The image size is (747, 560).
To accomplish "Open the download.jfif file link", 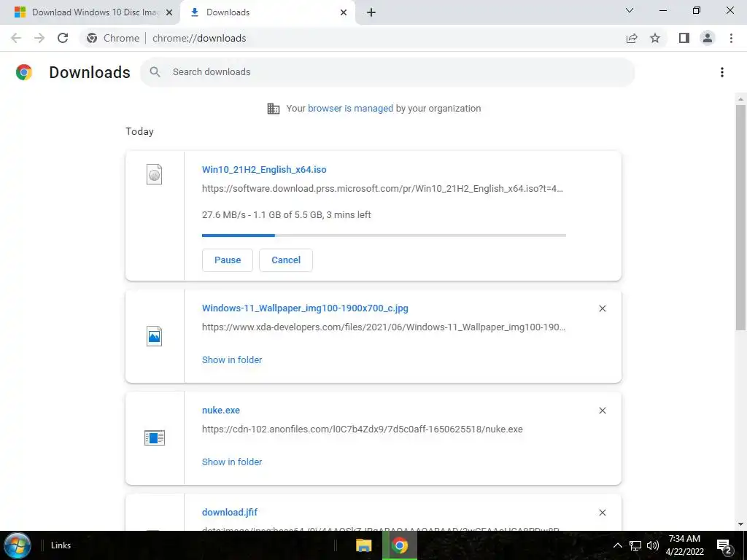I will (230, 512).
